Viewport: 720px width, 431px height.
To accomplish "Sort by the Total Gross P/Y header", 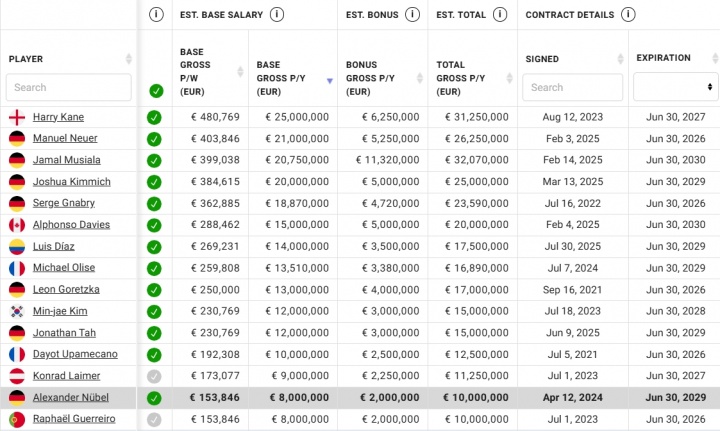I will click(x=510, y=71).
